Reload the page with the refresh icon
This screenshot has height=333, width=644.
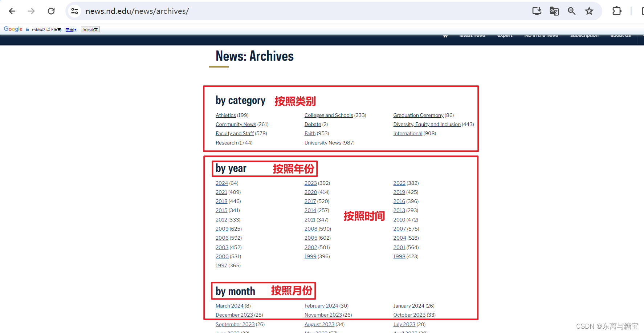(x=51, y=11)
